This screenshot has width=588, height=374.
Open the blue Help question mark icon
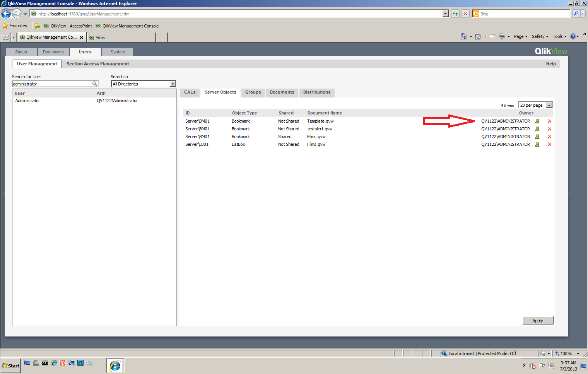[x=573, y=36]
